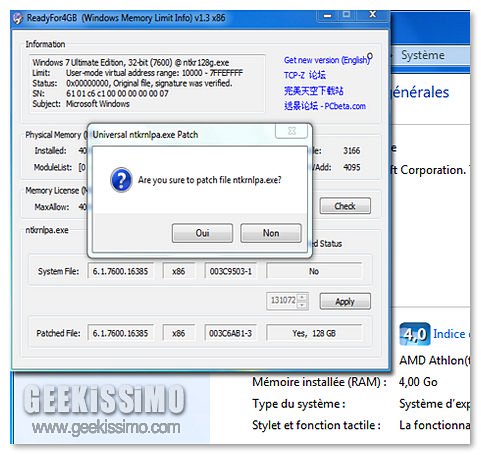
Task: Select System File version 6.1.7600.16385 field
Action: 120,271
